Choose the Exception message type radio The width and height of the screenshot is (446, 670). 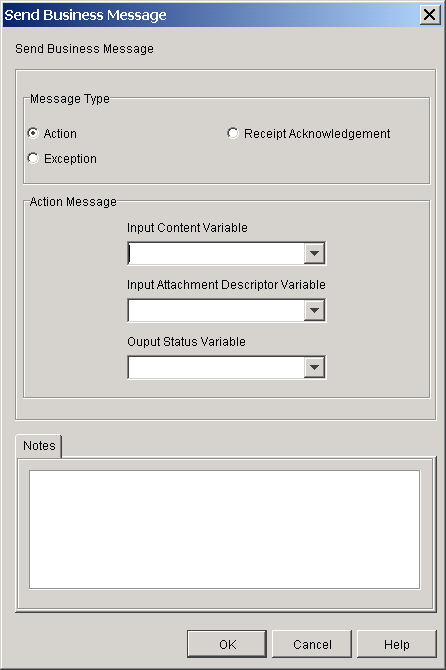coord(33,158)
